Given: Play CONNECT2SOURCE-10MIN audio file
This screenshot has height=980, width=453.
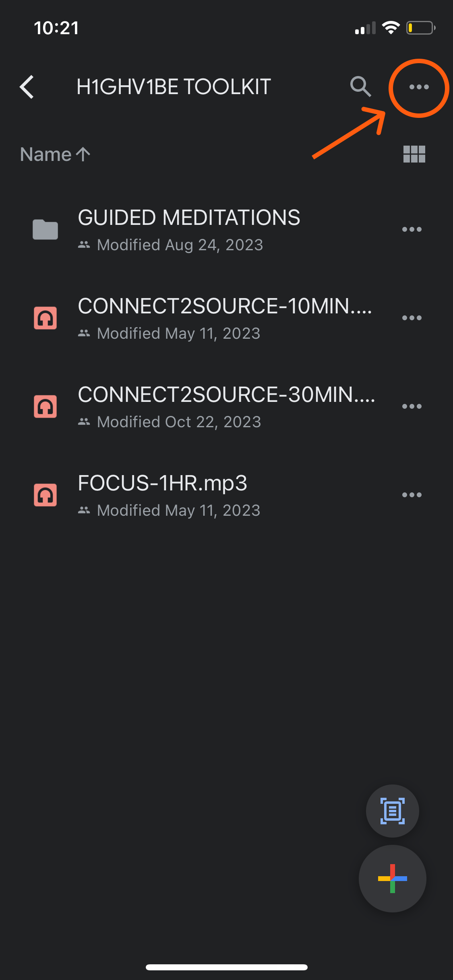Looking at the screenshot, I should pos(224,317).
